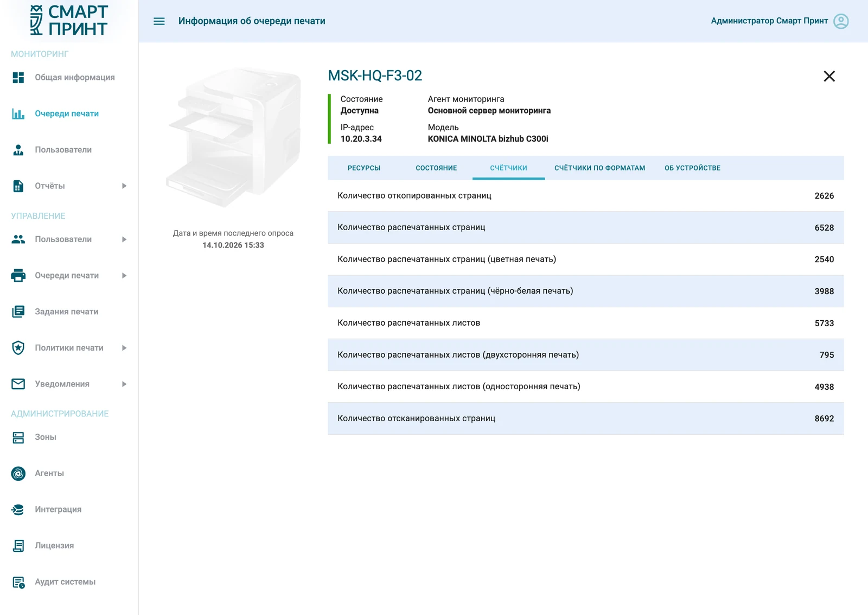Select the value 6528 of printed pages

(824, 228)
